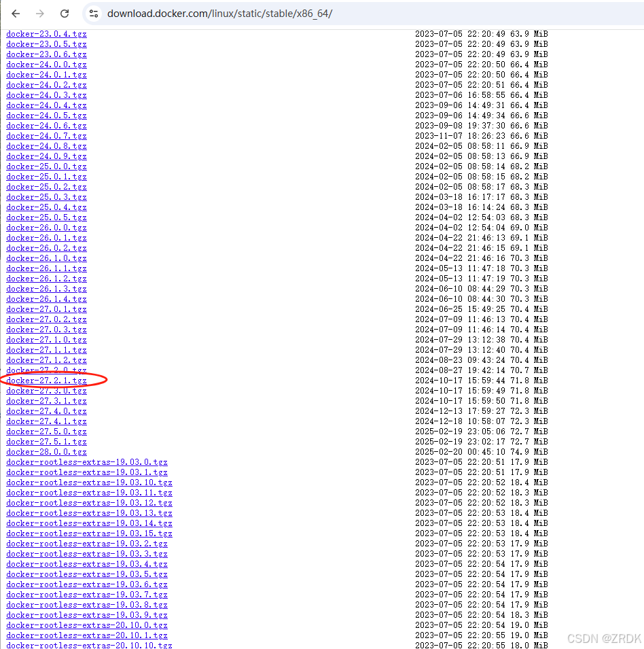This screenshot has height=649, width=644.
Task: Select docker-24.0.5.tgz file link
Action: click(x=46, y=116)
